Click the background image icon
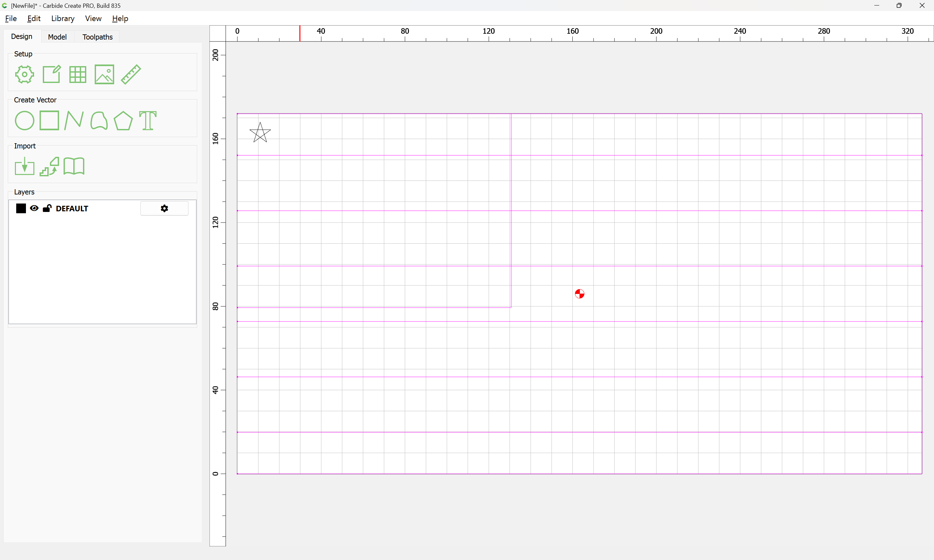 [104, 74]
